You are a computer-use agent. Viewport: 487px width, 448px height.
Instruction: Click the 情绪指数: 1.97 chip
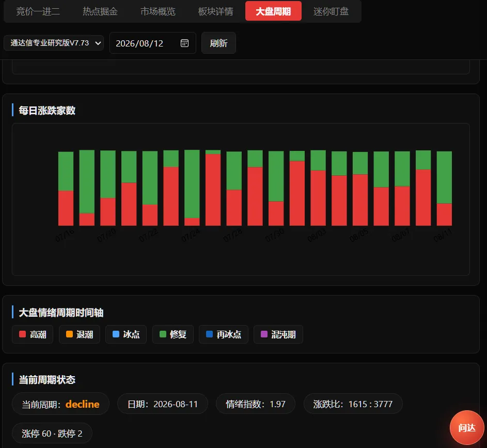point(256,404)
